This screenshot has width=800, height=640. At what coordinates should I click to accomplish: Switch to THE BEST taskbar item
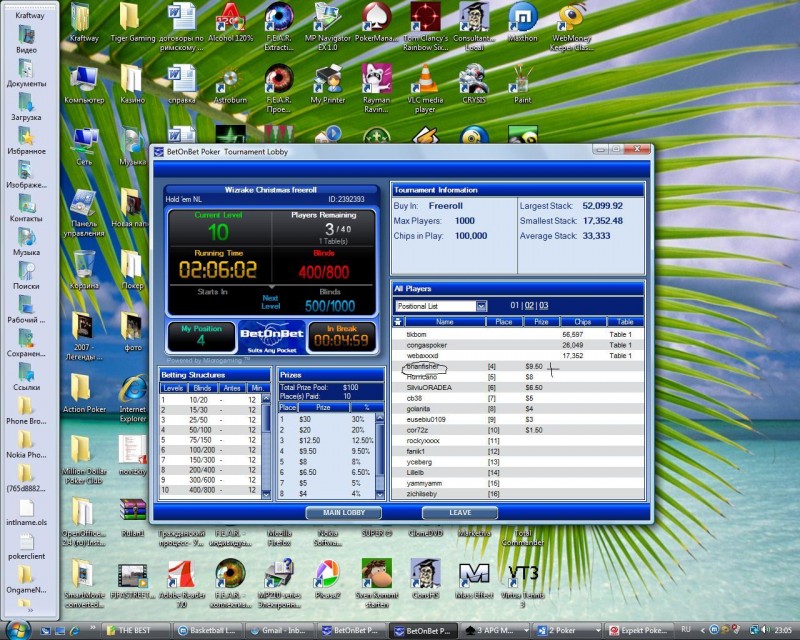point(135,631)
